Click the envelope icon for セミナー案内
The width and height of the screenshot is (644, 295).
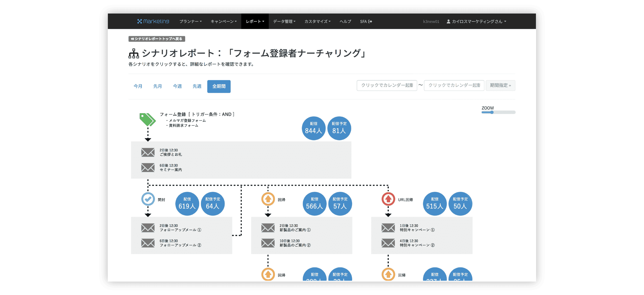coord(148,167)
